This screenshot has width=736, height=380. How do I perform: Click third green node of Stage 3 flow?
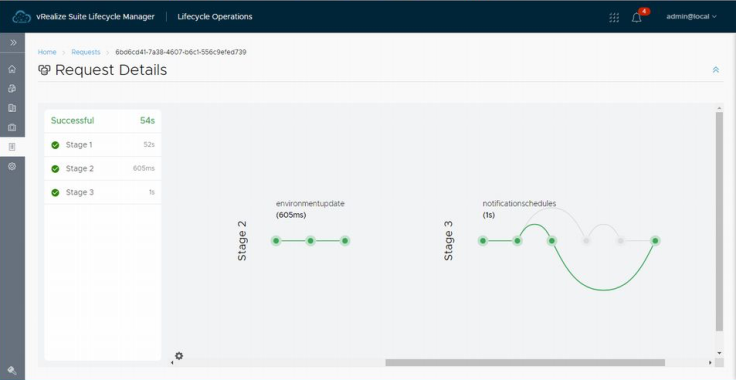click(552, 241)
